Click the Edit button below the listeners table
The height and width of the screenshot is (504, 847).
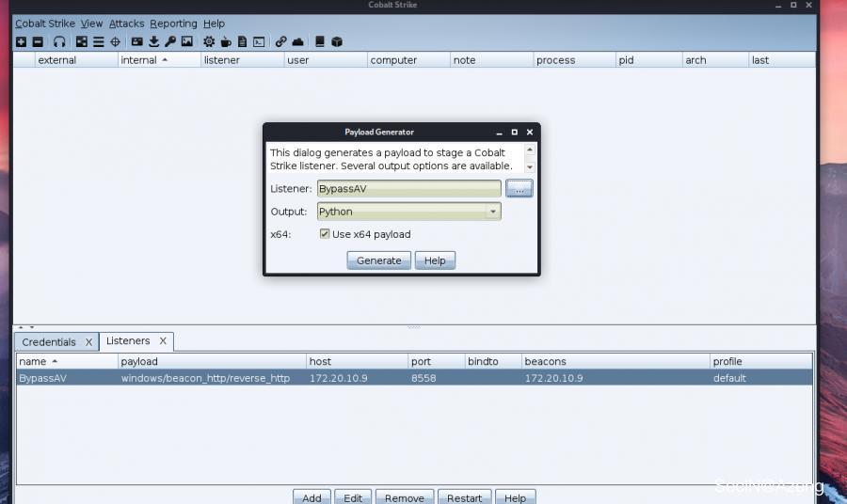coord(353,497)
